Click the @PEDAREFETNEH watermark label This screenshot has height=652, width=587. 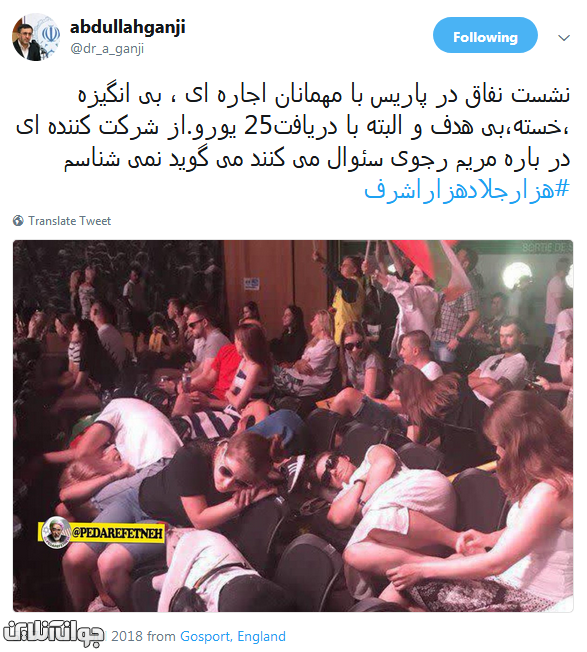click(118, 533)
